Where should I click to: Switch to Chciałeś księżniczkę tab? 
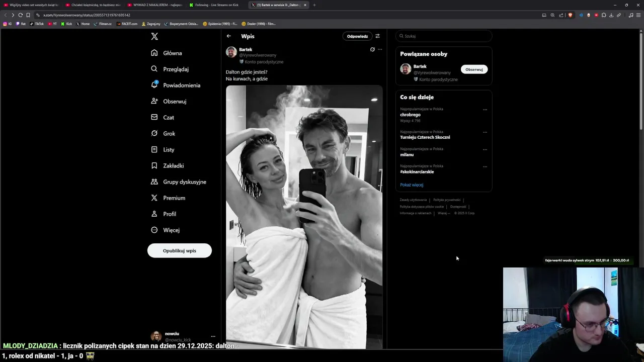[x=93, y=5]
